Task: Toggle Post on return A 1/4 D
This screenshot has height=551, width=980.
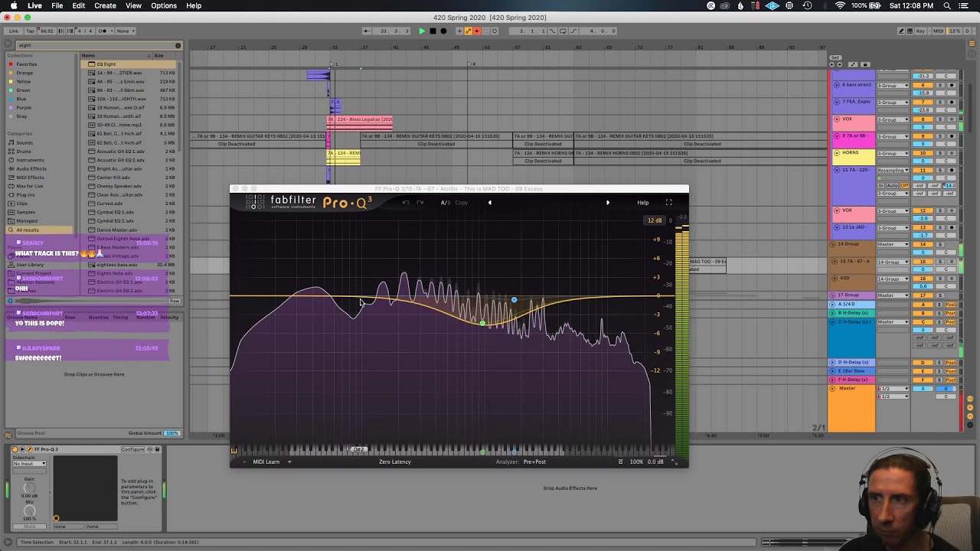Action: 951,305
